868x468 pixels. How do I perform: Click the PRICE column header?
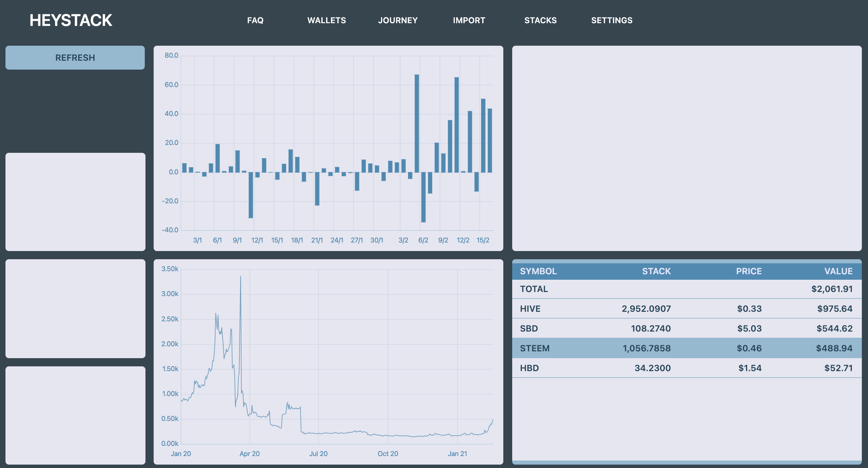(x=748, y=271)
